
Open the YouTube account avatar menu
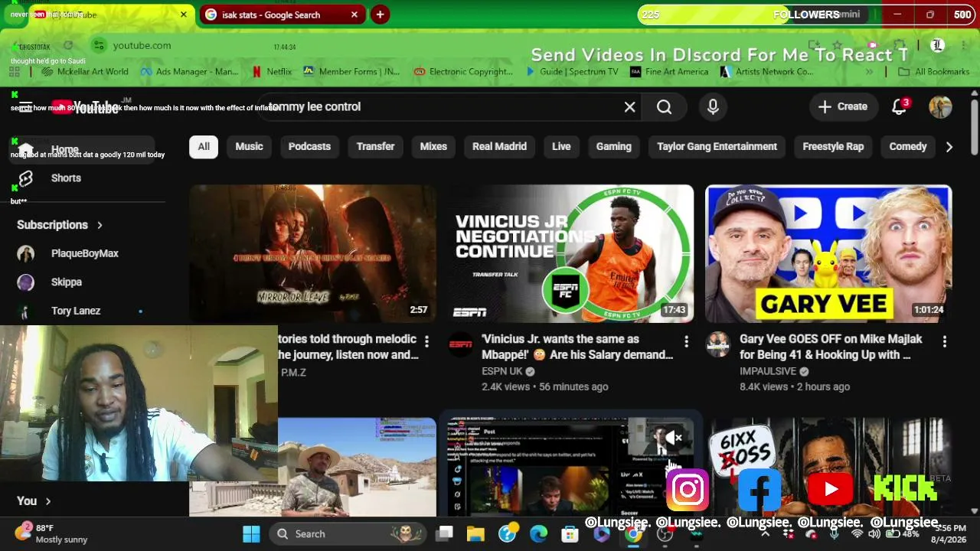(940, 107)
